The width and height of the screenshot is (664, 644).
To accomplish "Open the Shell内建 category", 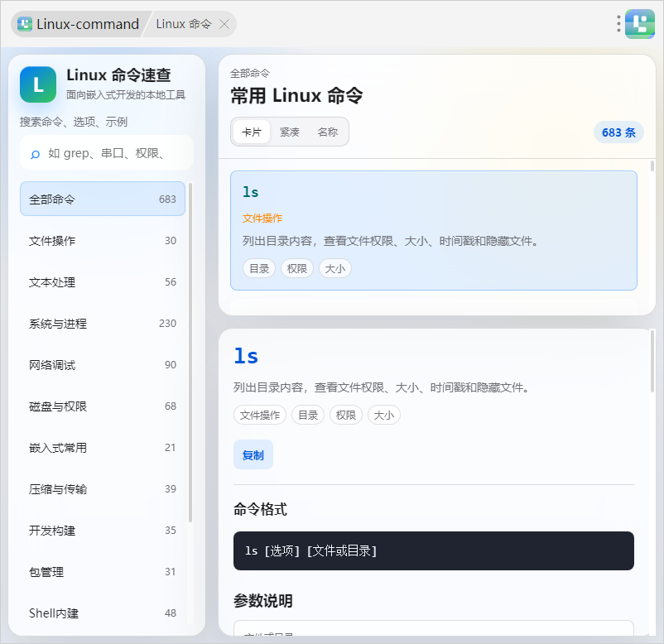I will point(103,613).
